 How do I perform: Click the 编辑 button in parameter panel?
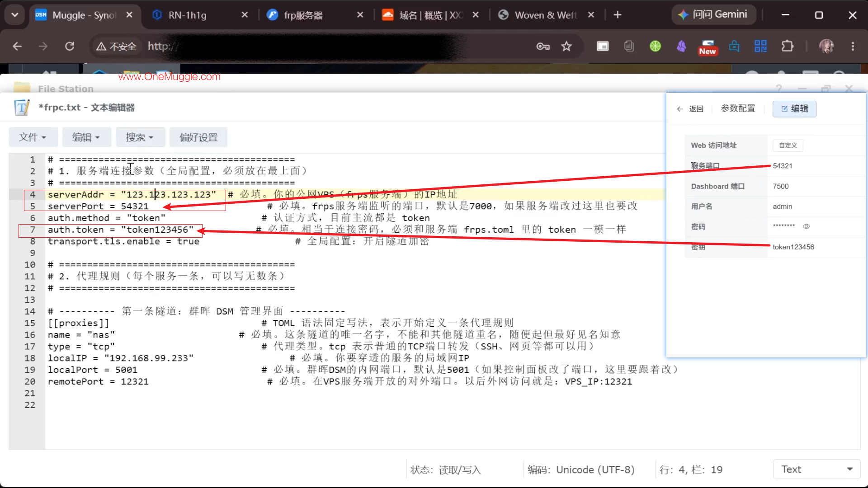tap(794, 109)
